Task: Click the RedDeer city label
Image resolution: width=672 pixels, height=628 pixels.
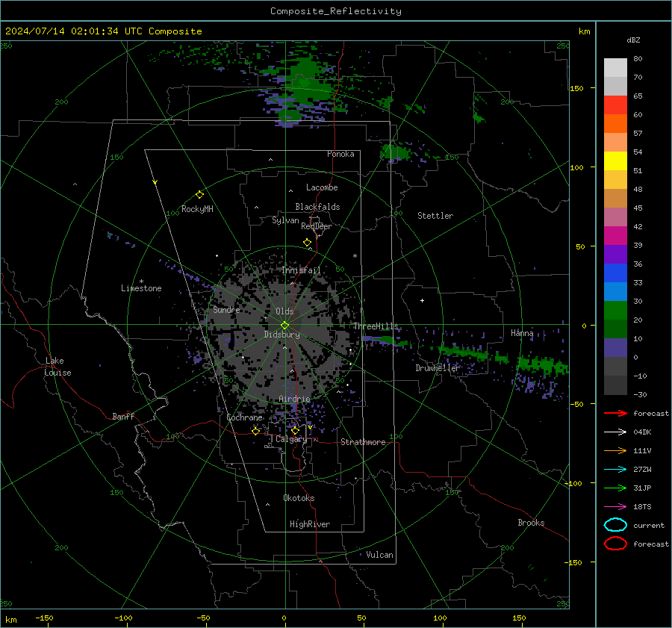Action: 317,226
